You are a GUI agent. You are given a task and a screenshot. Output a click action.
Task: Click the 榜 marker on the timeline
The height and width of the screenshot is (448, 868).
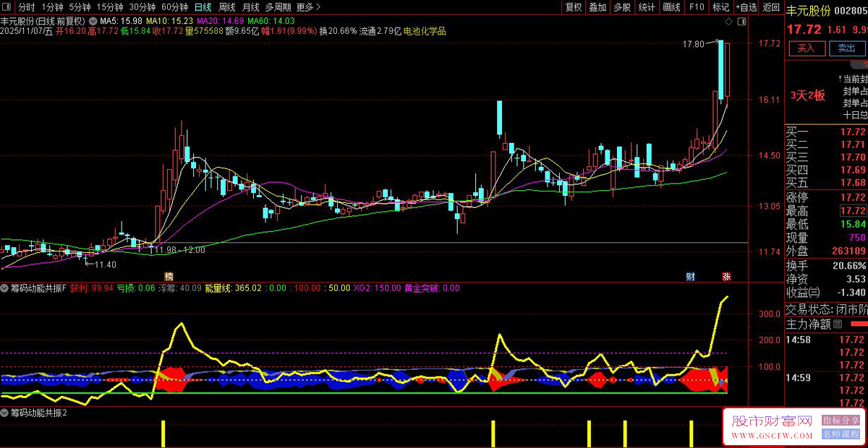tap(169, 276)
